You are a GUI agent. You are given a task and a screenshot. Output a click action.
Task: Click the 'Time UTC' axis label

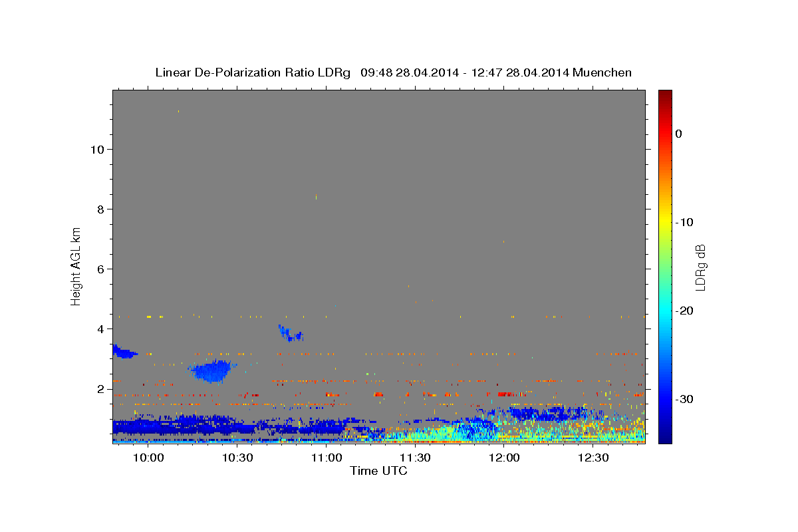(x=378, y=471)
